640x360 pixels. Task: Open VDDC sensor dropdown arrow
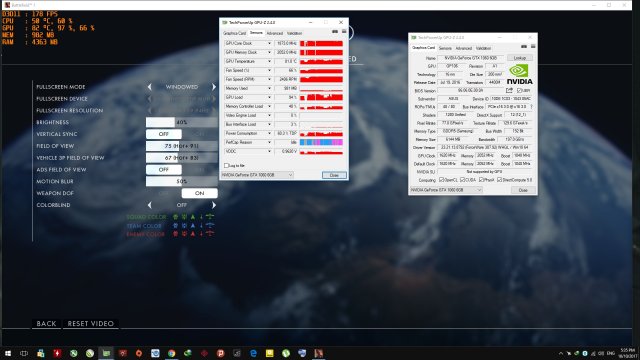pos(269,151)
